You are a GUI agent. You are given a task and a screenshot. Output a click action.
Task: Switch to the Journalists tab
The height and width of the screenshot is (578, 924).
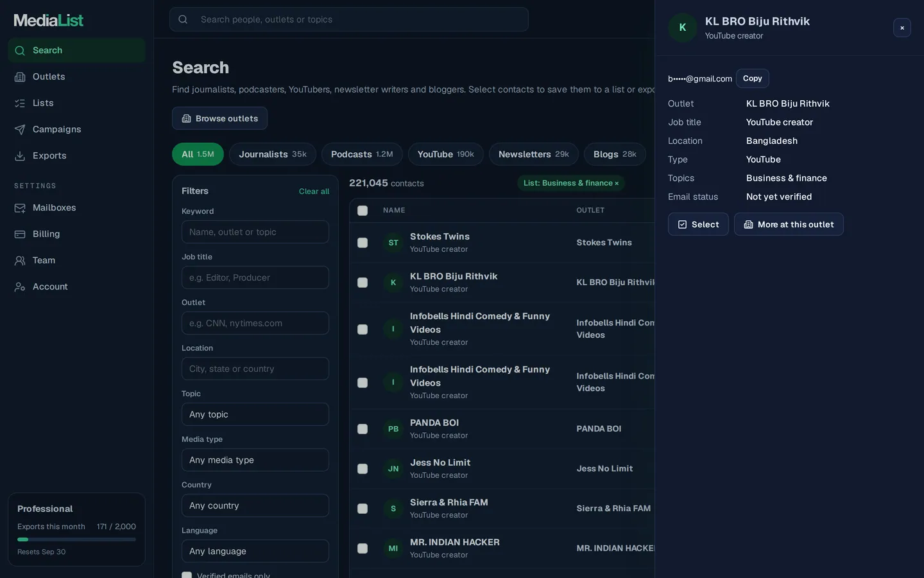coord(273,154)
